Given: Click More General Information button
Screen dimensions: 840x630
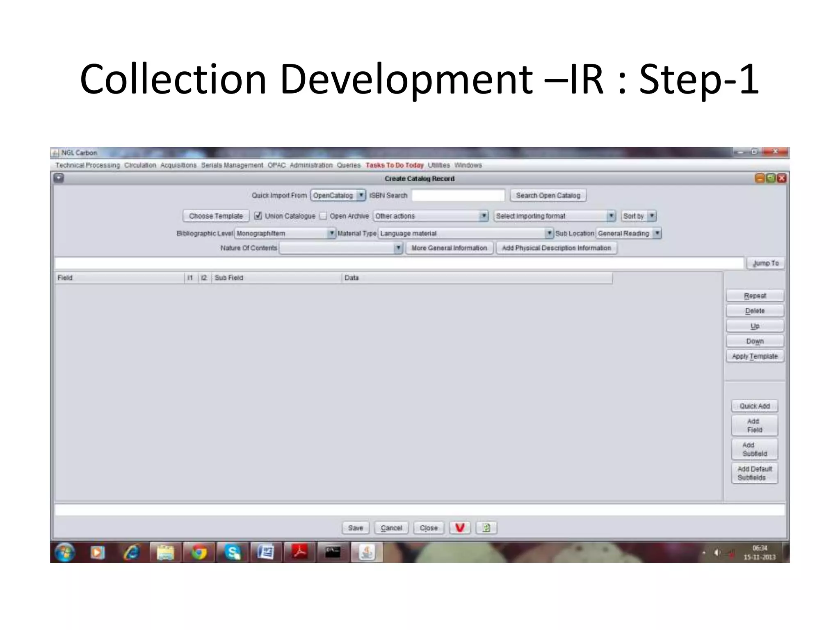Looking at the screenshot, I should coord(449,248).
